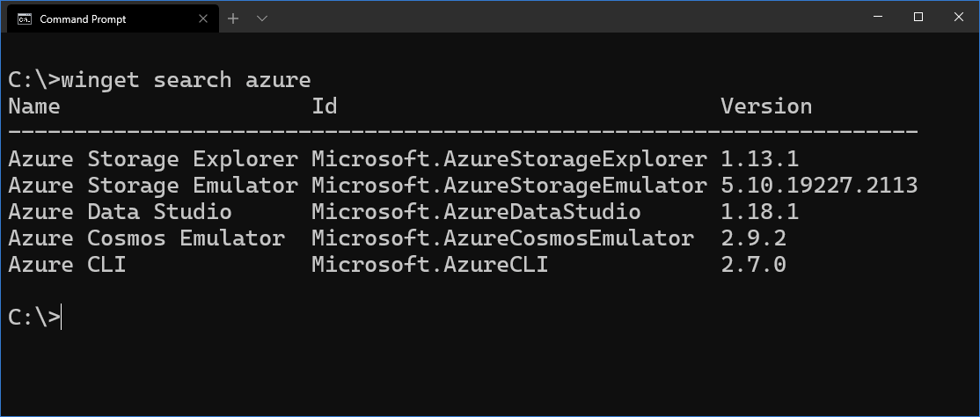Image resolution: width=980 pixels, height=417 pixels.
Task: Click the Microsoft.AzureDataStudio package id
Action: click(476, 212)
